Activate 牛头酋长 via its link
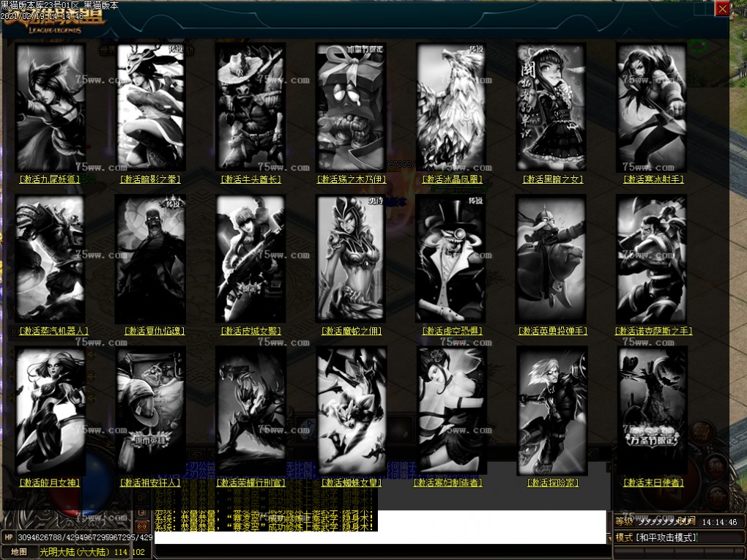 tap(251, 179)
